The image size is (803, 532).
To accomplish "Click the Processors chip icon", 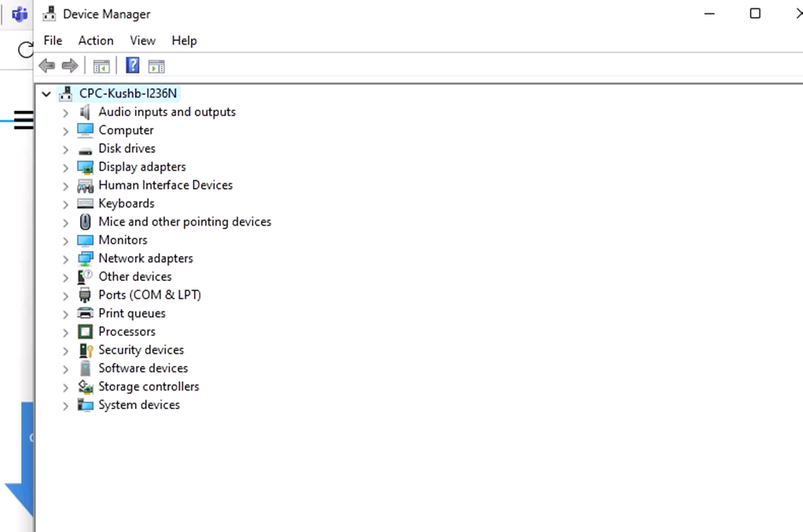I will 85,332.
